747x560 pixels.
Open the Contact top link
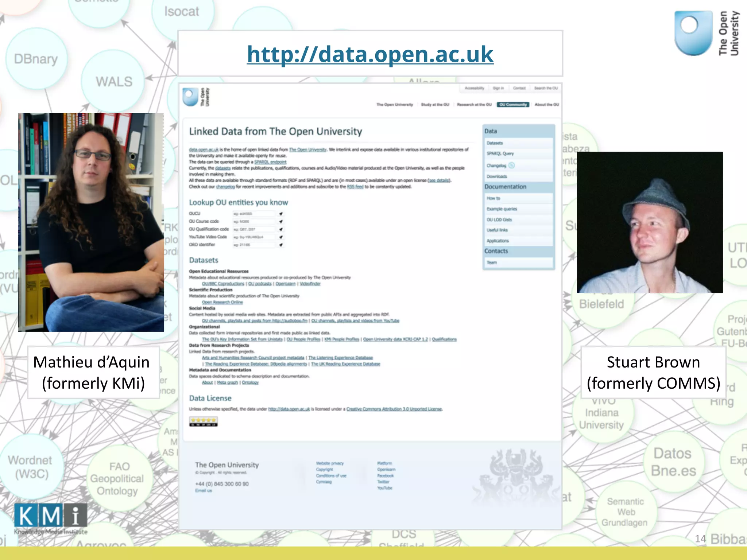519,88
